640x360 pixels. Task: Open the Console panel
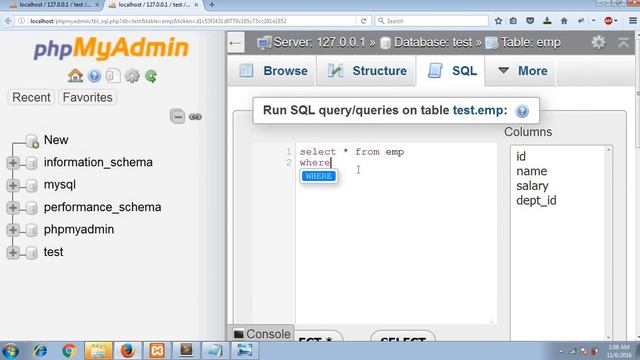pyautogui.click(x=262, y=334)
